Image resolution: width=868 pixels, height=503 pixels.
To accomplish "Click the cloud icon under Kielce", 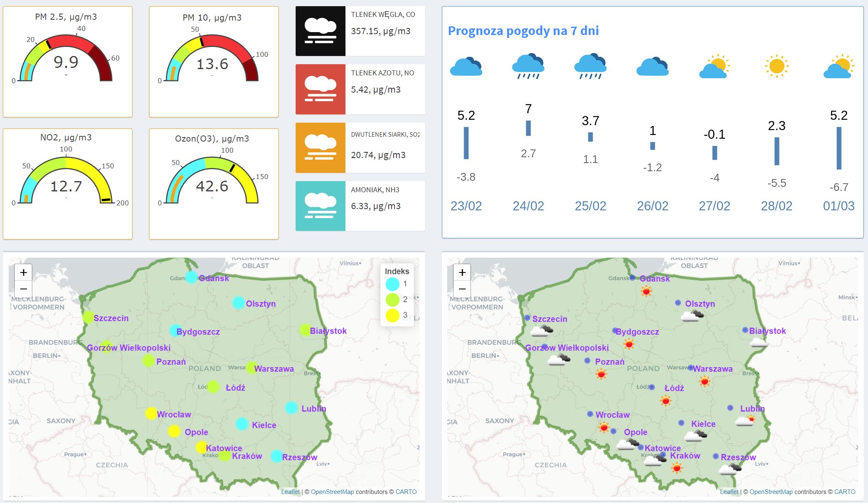I will 695,435.
